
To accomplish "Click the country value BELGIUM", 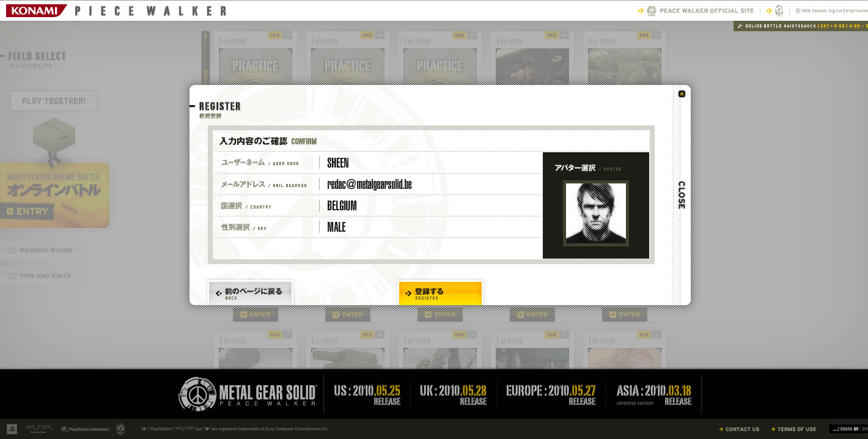I will [342, 205].
